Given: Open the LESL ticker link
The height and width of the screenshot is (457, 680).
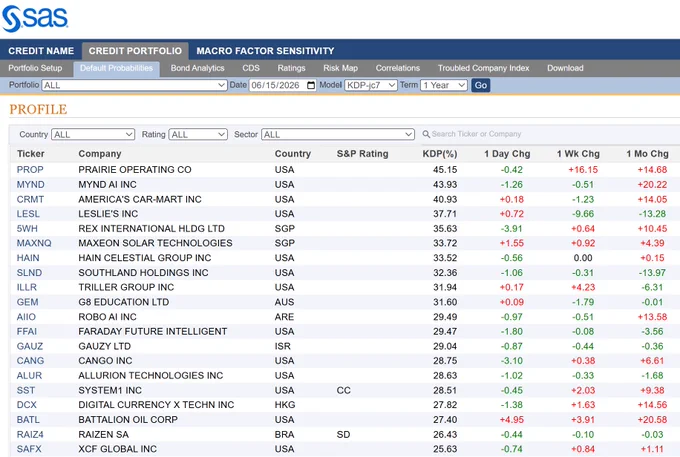Looking at the screenshot, I should [28, 214].
